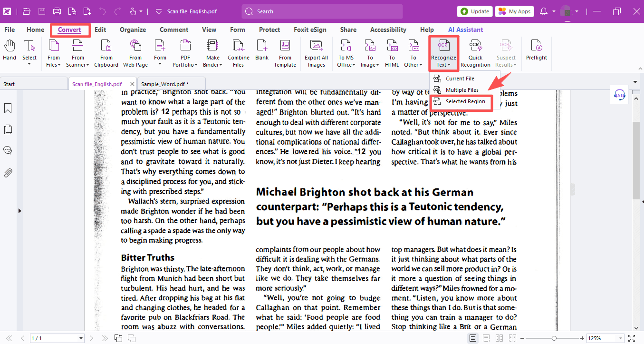Open the notifications bell

544,11
